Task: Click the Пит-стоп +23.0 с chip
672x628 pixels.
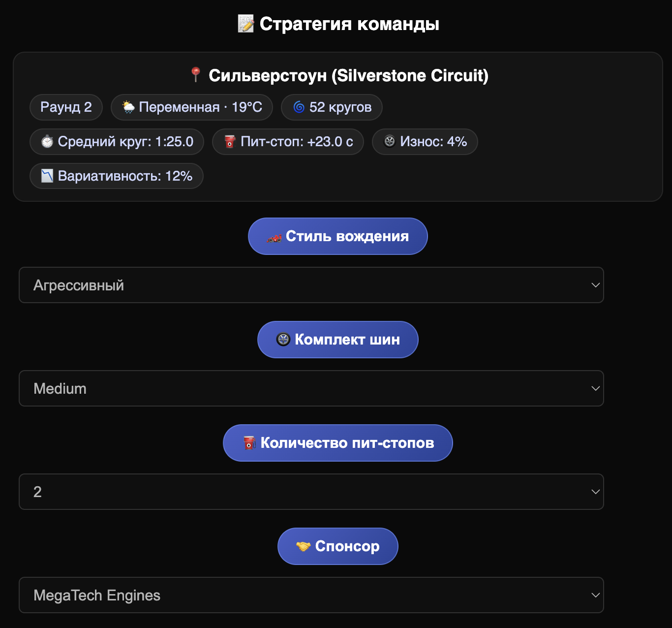Action: coord(288,142)
